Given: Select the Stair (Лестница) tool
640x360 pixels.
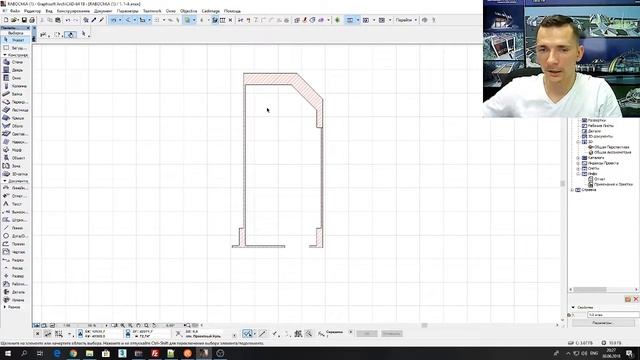Looking at the screenshot, I should 15,110.
